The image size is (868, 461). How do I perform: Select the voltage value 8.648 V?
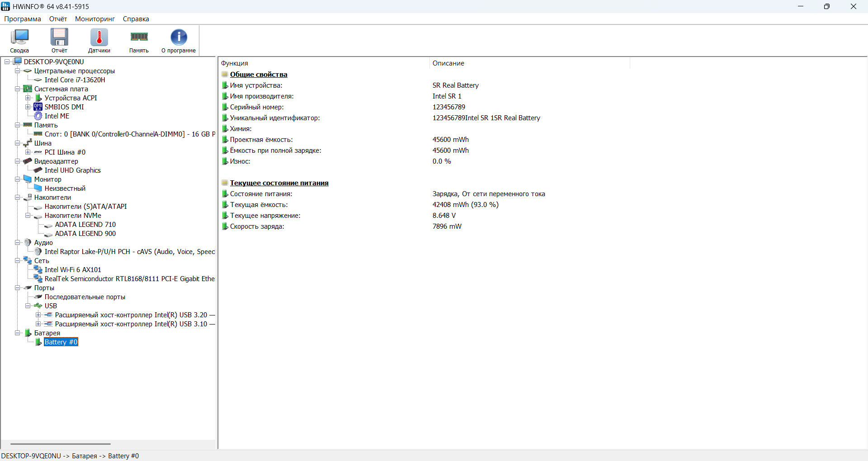point(444,216)
